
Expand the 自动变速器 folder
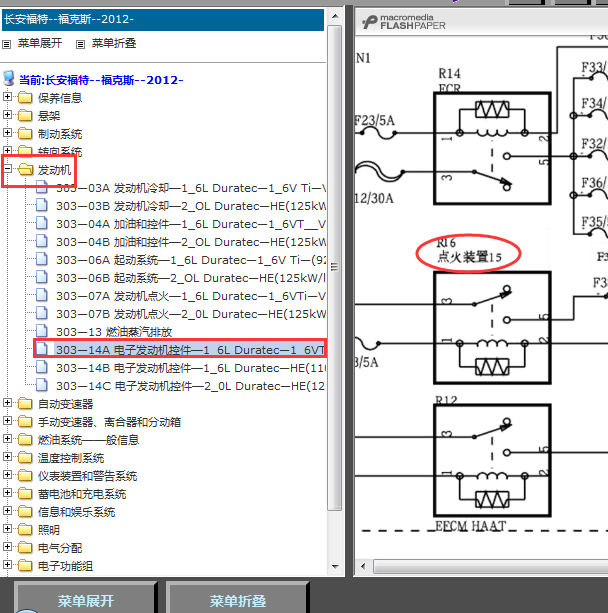(7, 402)
